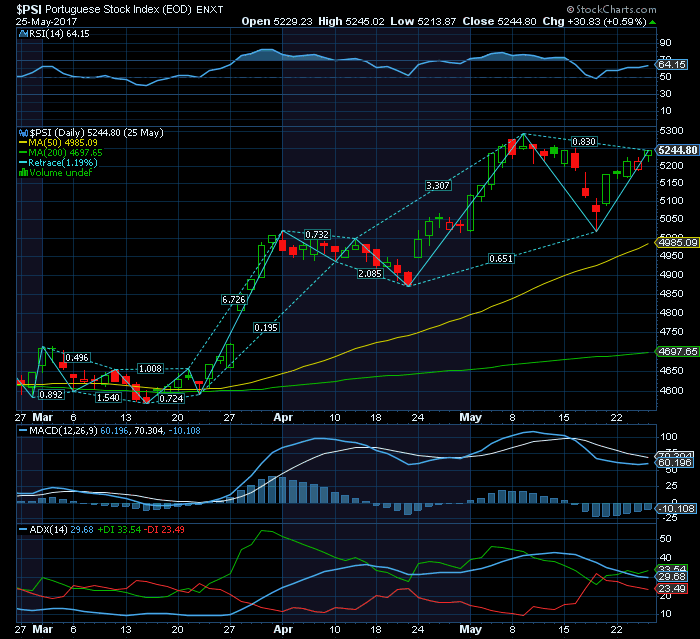Click the 0.496 retracement label

[x=77, y=358]
